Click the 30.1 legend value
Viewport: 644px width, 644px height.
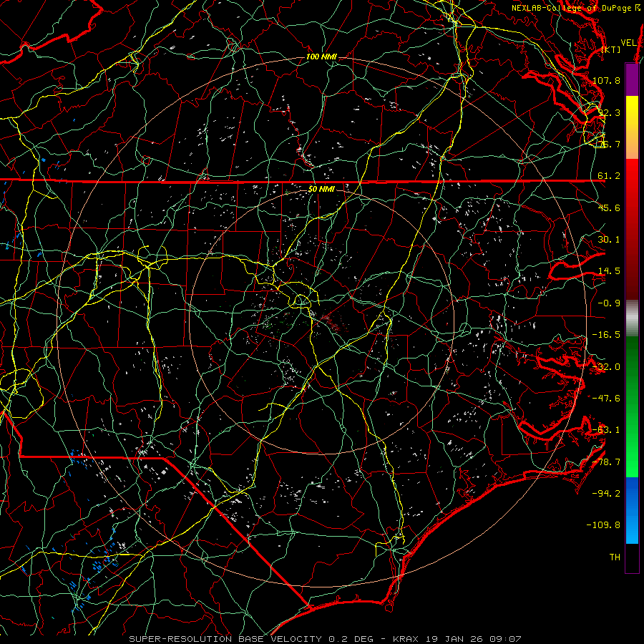pos(609,240)
